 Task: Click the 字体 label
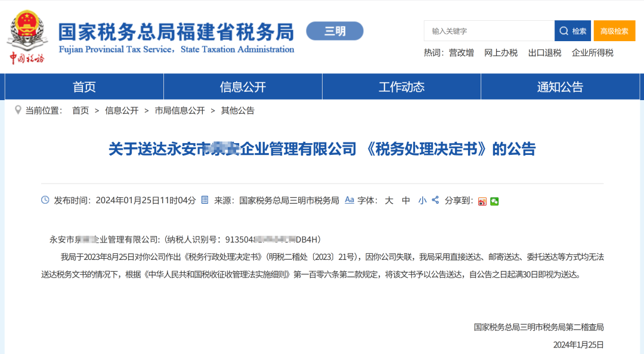[366, 200]
